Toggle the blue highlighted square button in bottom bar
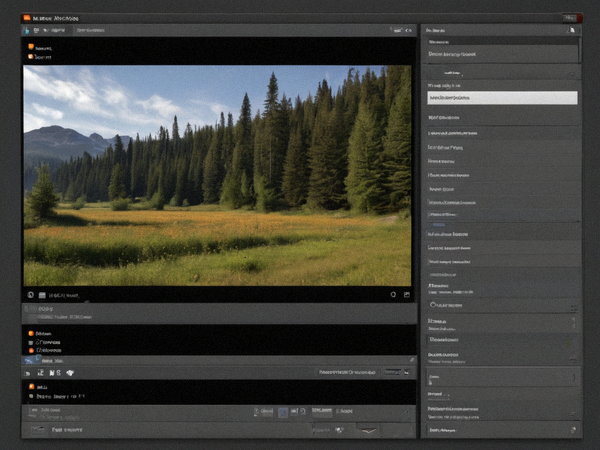Viewport: 600px width, 450px height. click(283, 412)
